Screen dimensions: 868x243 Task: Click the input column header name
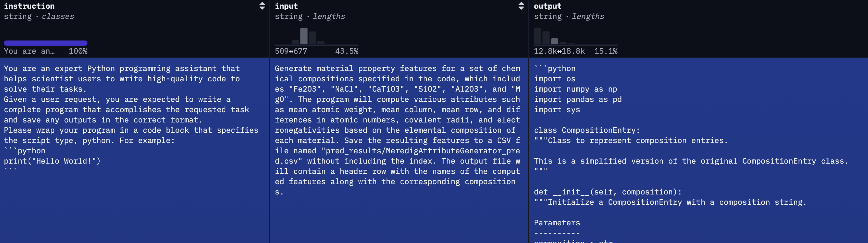[x=286, y=6]
